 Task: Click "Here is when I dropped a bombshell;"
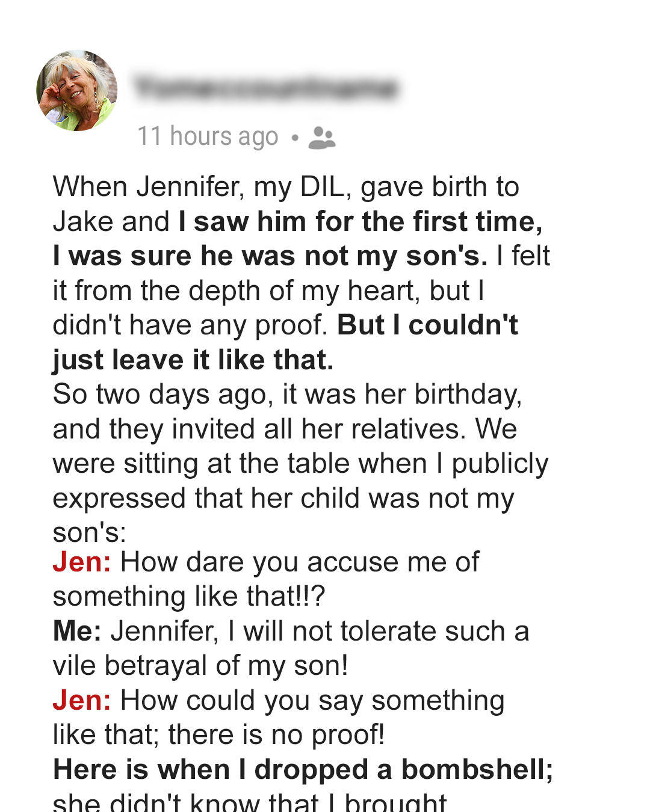(x=303, y=769)
